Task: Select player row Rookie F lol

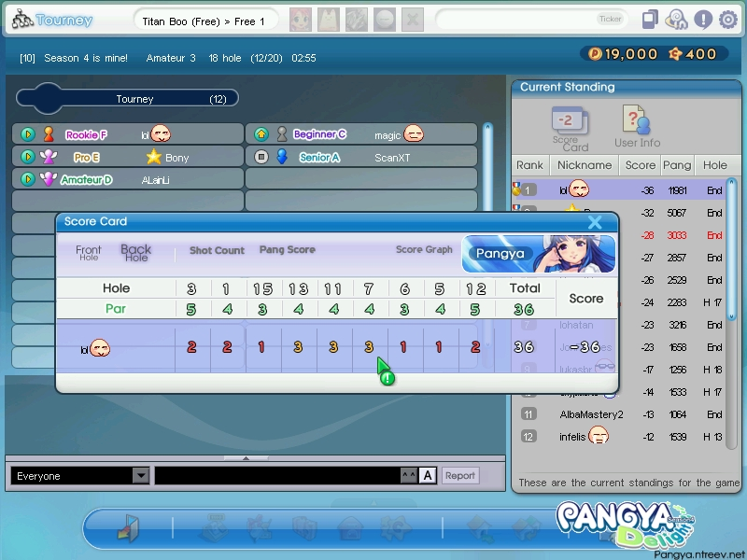Action: point(128,134)
